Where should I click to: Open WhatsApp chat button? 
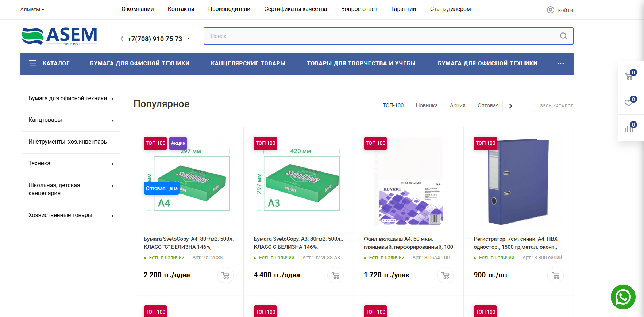(x=623, y=297)
